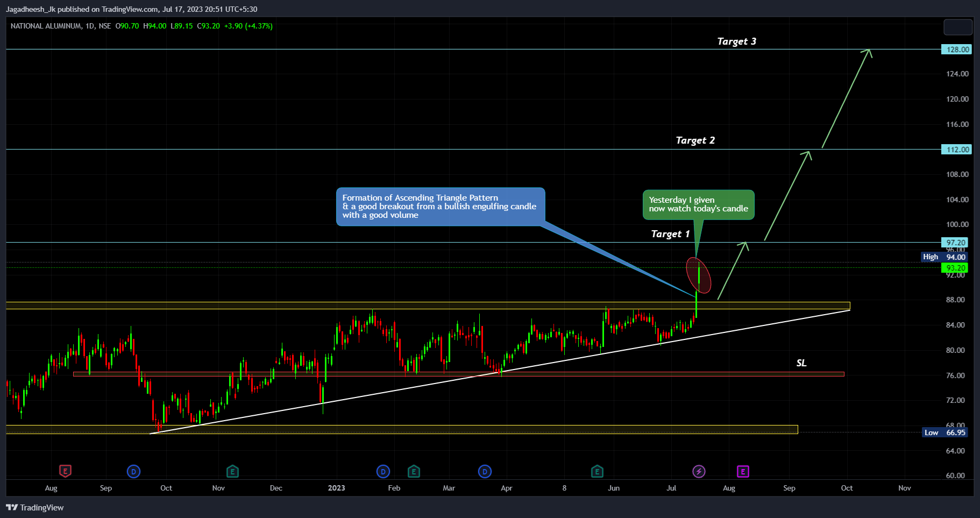Click the low value L89.15 in header
The image size is (980, 518).
182,26
